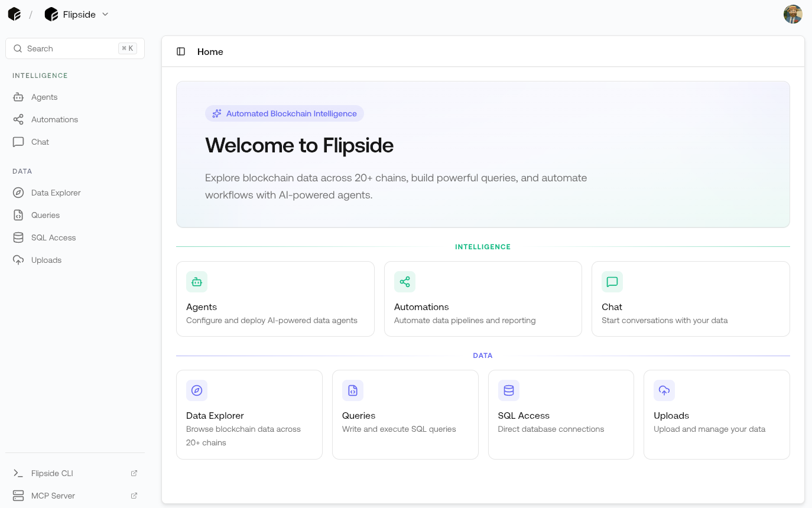Click external link arrow beside Flipside CLI
Image resolution: width=812 pixels, height=508 pixels.
click(x=134, y=473)
